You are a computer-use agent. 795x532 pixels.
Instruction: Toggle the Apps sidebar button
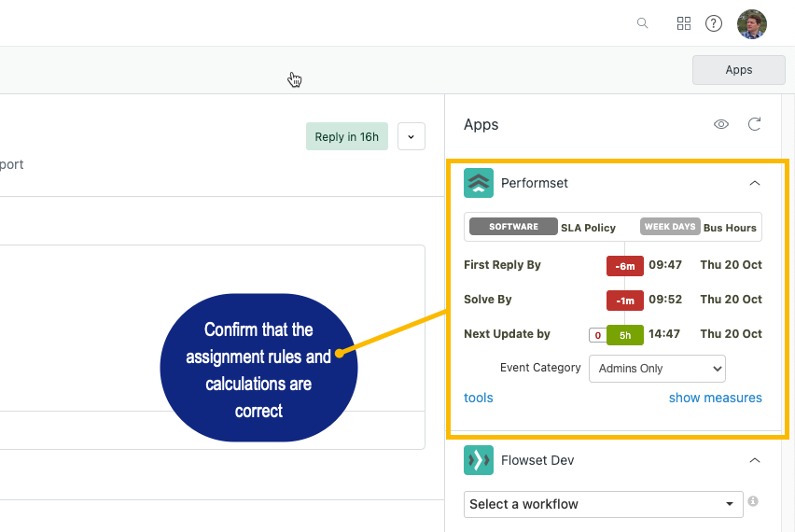pos(739,70)
